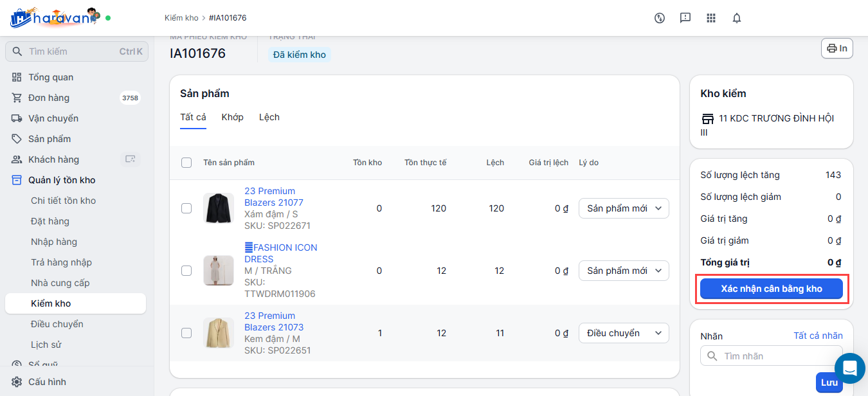Click the Vận chuyển truck icon
The width and height of the screenshot is (868, 396).
(17, 118)
